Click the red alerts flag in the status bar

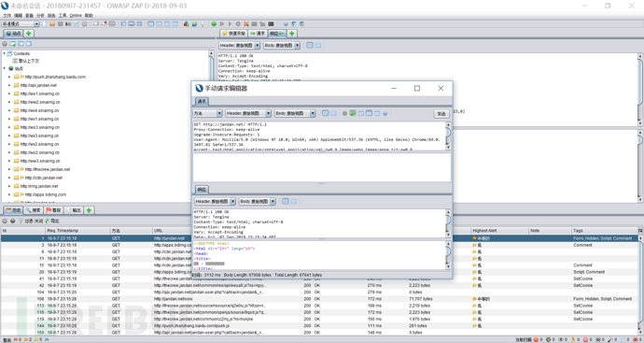click(x=16, y=339)
